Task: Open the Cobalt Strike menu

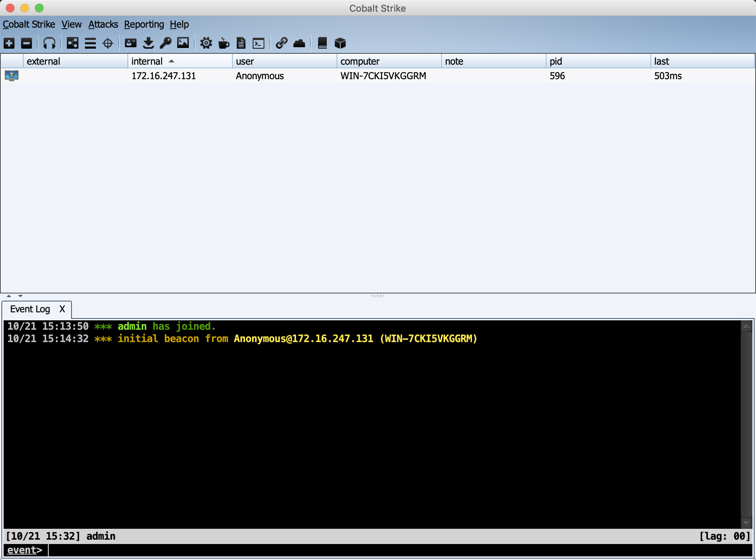Action: point(29,24)
